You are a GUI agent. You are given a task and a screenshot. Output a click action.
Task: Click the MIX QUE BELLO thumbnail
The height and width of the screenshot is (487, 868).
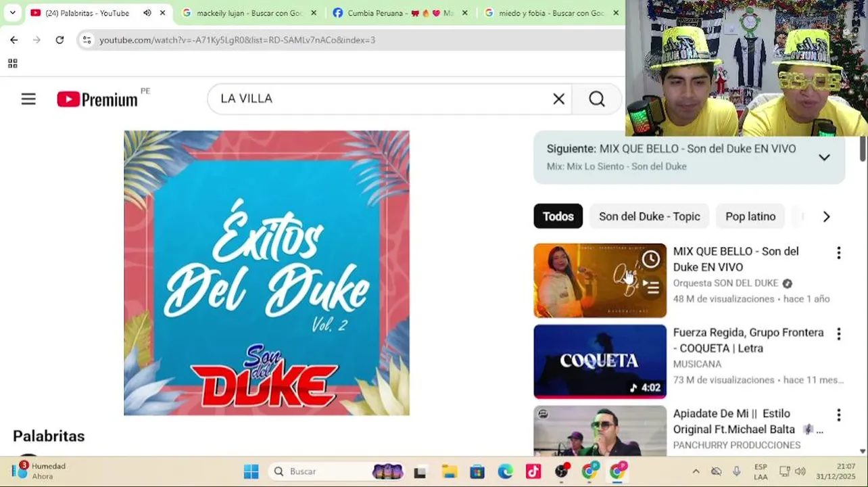point(600,281)
